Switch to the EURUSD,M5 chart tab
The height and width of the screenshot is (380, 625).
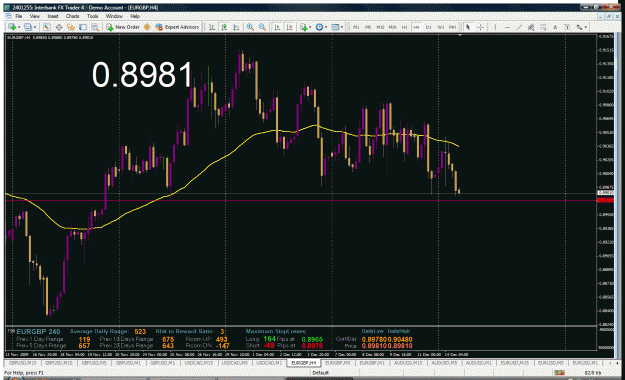click(x=550, y=363)
